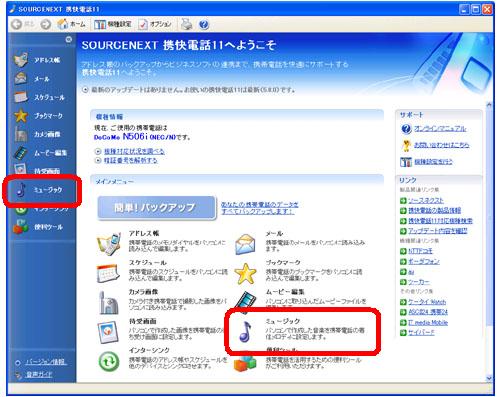Open Online Manual (オンラインマニュアル) support link
The image size is (500, 397).
point(440,129)
